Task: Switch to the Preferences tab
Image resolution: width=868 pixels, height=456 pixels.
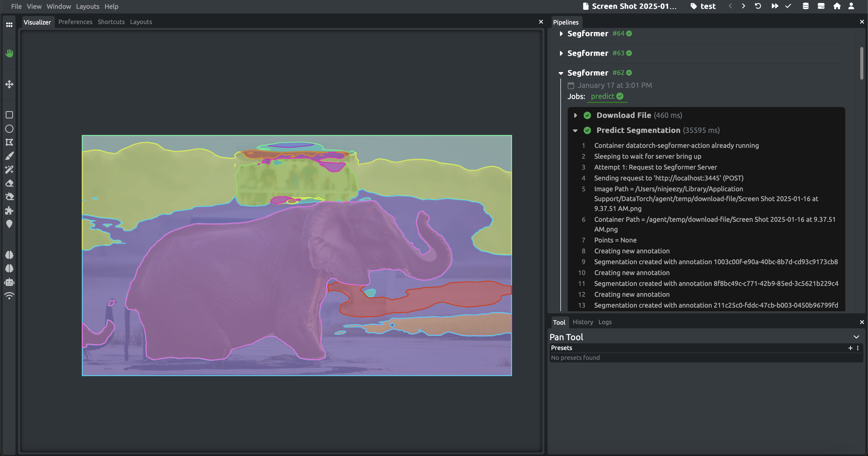Action: click(x=75, y=22)
